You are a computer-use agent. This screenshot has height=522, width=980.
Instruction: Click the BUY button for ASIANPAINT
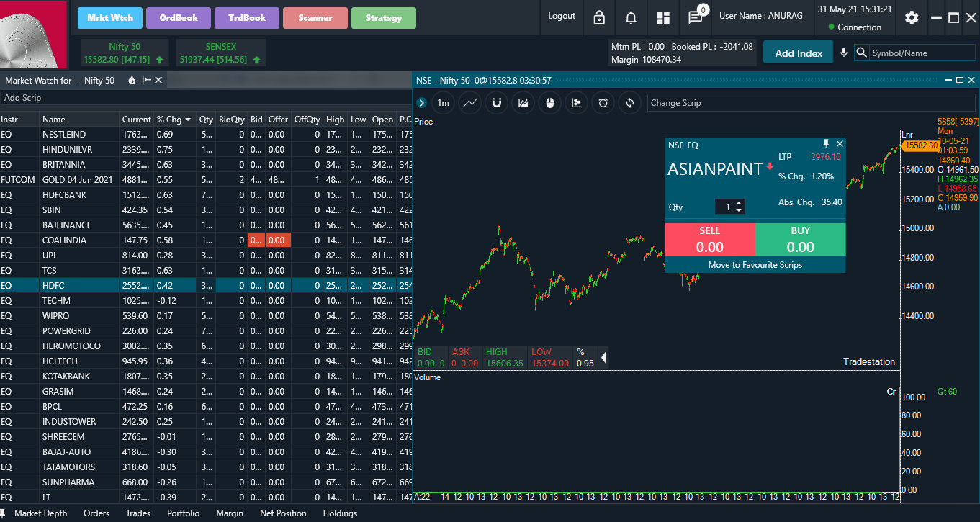800,239
